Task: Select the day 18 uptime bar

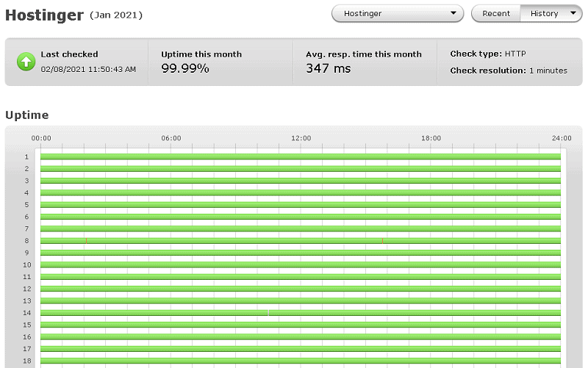Action: 301,361
